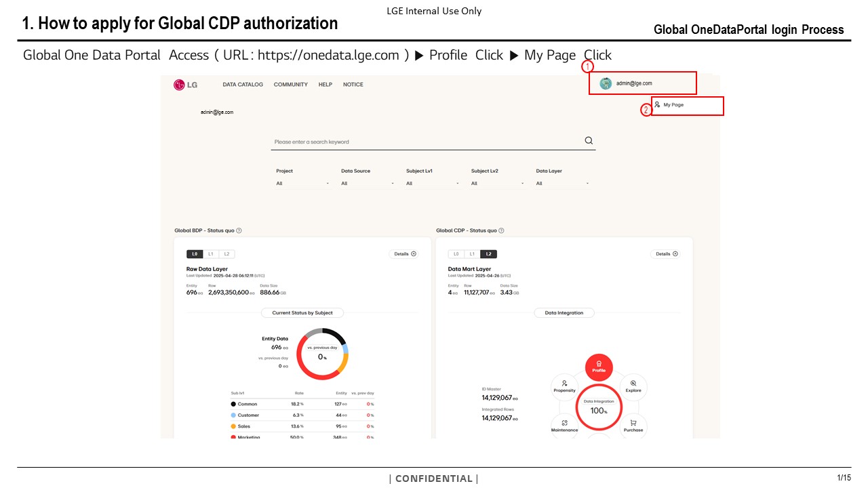Select the Purchase cart icon
This screenshot has height=488, width=868.
click(633, 426)
